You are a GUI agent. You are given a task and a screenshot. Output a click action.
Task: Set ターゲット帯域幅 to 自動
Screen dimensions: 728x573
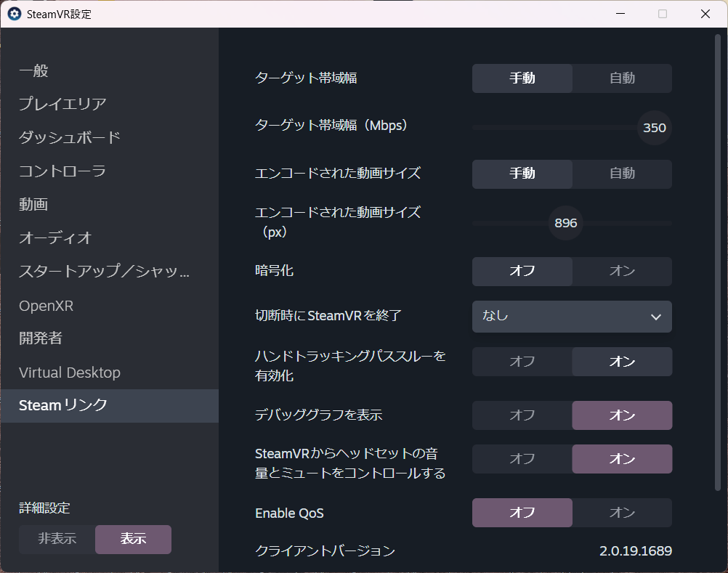(622, 78)
